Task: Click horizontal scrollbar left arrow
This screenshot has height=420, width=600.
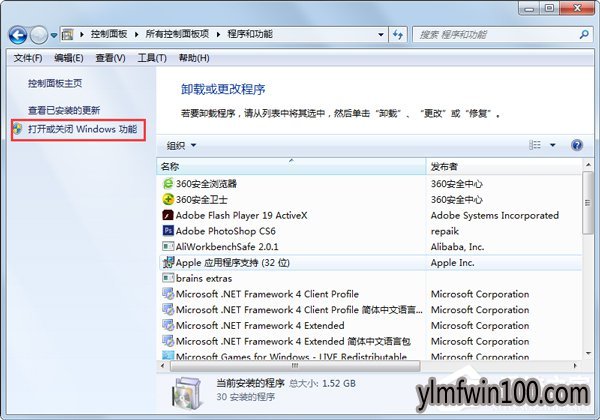Action: tap(162, 366)
